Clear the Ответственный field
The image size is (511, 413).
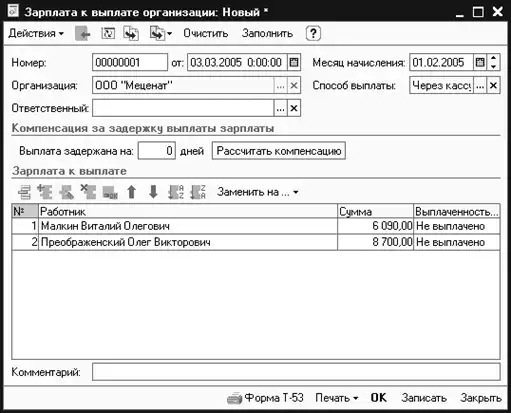(x=294, y=108)
